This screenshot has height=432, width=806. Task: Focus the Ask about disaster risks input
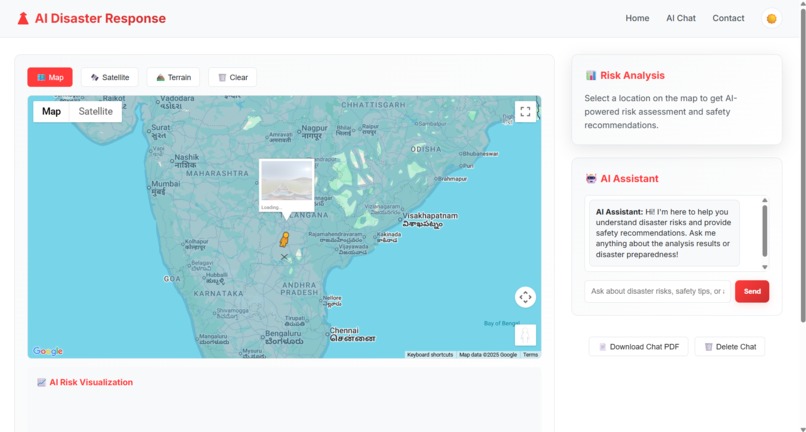pos(657,291)
